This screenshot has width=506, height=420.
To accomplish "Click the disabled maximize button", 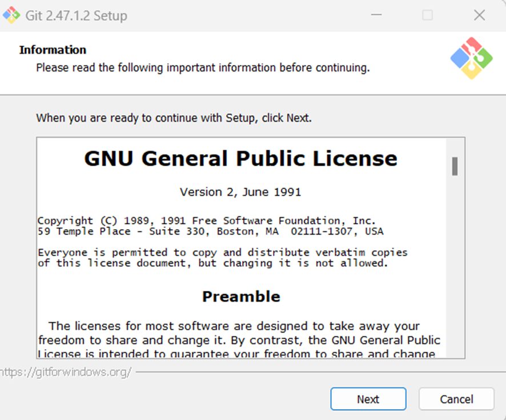I will 427,15.
